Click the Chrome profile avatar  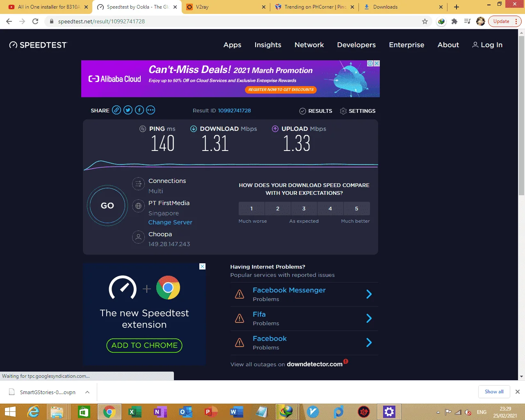point(481,21)
